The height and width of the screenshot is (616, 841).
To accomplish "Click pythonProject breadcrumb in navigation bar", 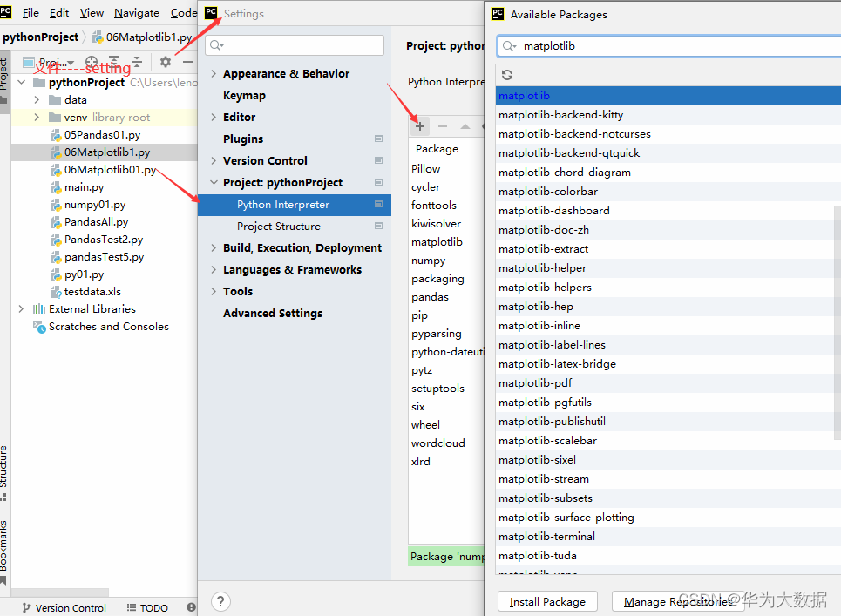I will [41, 37].
